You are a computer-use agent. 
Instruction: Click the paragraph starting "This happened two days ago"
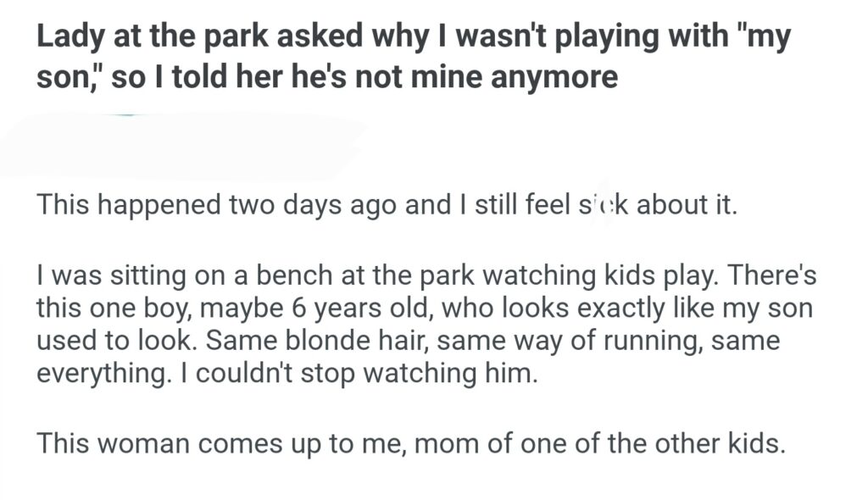pyautogui.click(x=387, y=205)
